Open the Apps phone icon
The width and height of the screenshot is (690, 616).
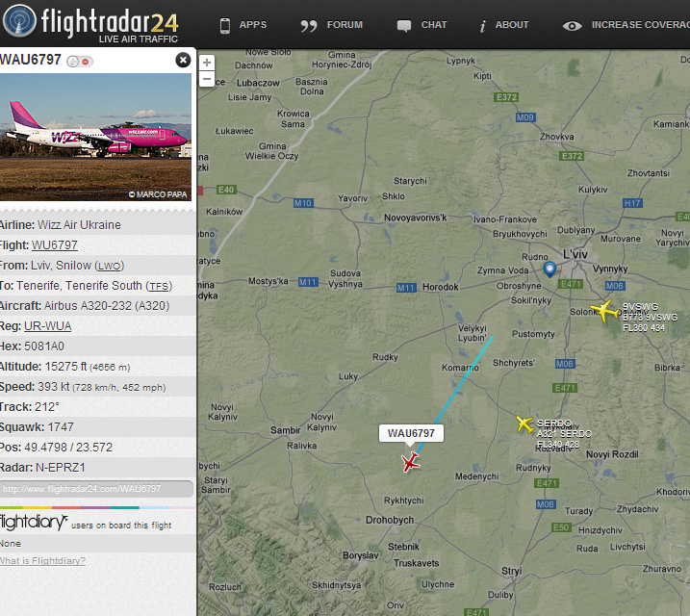[225, 26]
